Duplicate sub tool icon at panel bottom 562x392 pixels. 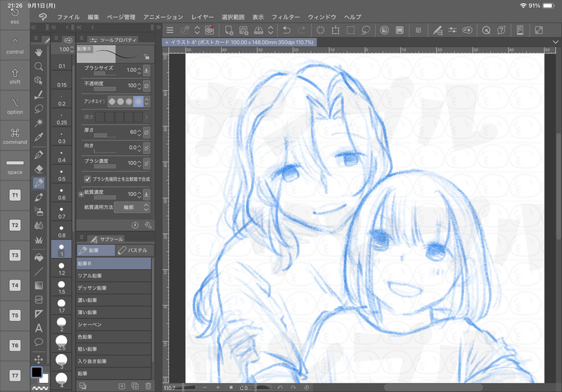coord(135,386)
